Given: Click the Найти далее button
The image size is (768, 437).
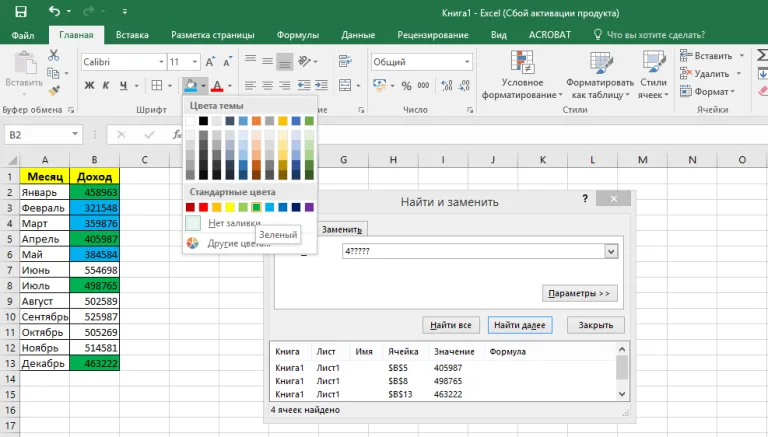Looking at the screenshot, I should point(520,325).
